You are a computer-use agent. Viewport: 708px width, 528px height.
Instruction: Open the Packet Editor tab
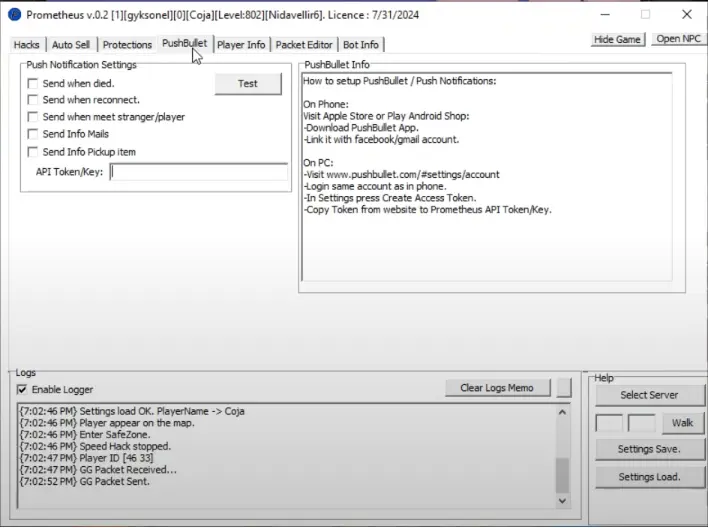coord(304,45)
